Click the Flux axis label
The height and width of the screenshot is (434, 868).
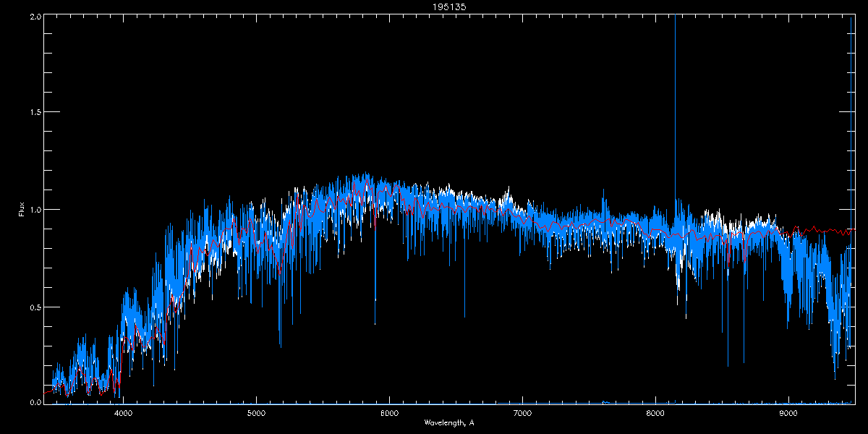(x=21, y=210)
